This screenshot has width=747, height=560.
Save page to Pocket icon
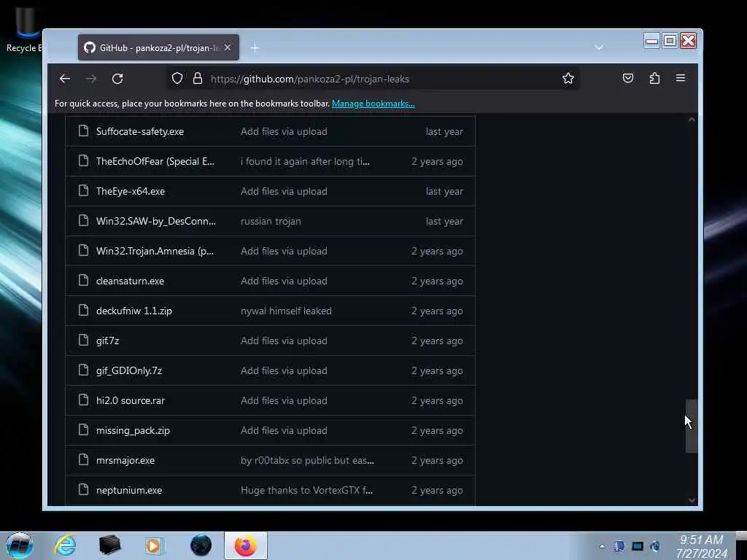tap(628, 78)
